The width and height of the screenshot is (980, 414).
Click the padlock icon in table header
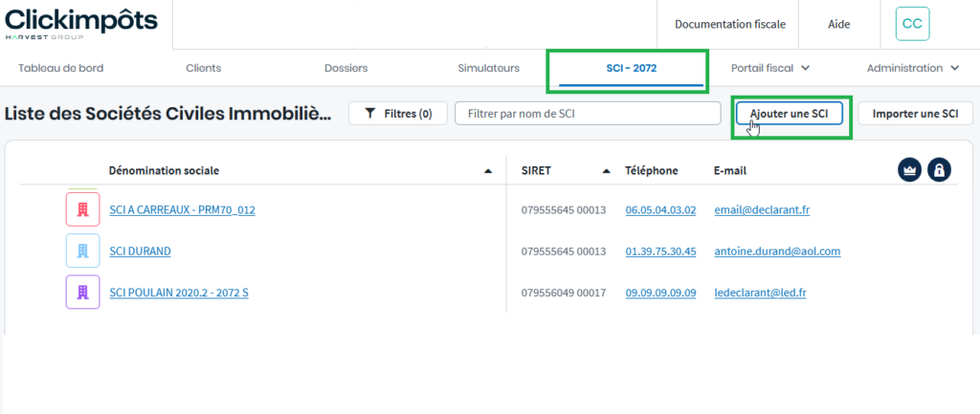click(940, 169)
